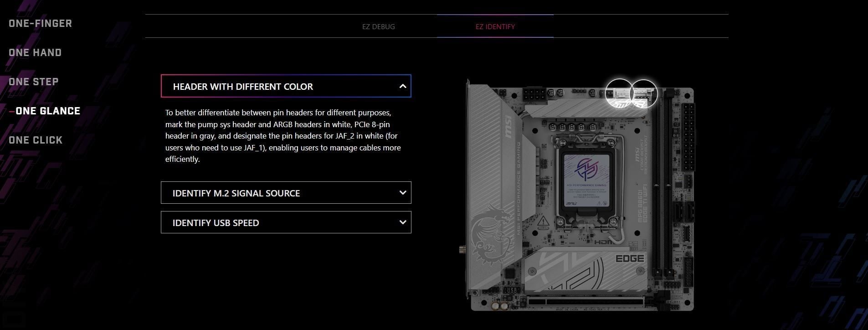Collapse the Header With Different Color chevron
Viewport: 868px width, 330px height.
click(402, 86)
